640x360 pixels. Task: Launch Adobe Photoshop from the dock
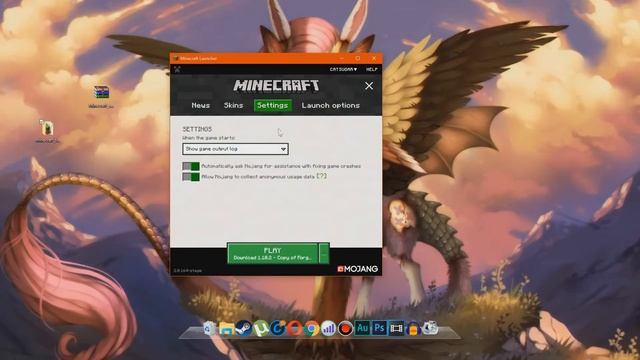[379, 328]
